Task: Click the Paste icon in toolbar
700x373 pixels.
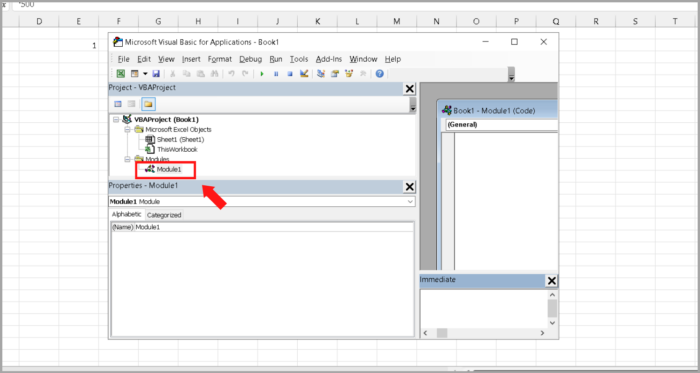Action: coord(200,74)
